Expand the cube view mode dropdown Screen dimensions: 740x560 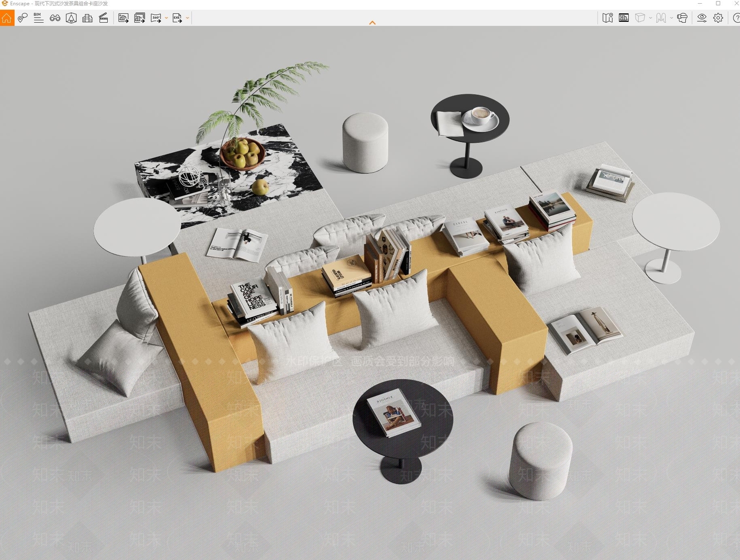coord(650,18)
